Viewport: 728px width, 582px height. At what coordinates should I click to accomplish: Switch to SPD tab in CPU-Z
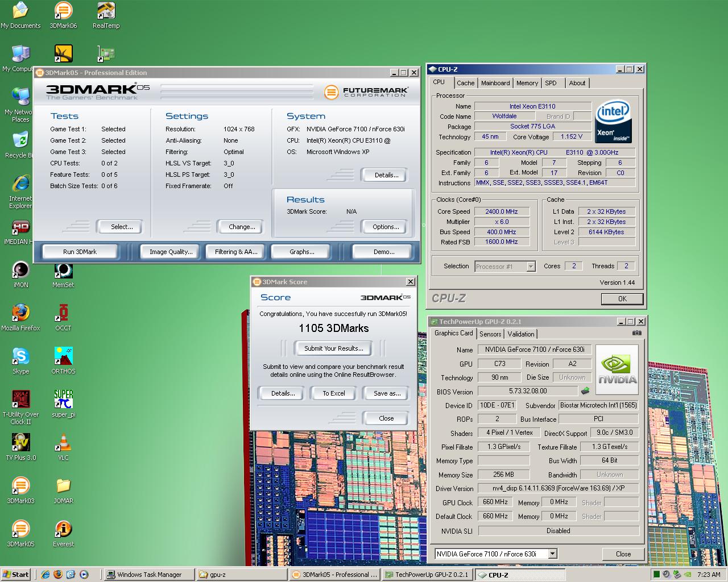click(551, 83)
